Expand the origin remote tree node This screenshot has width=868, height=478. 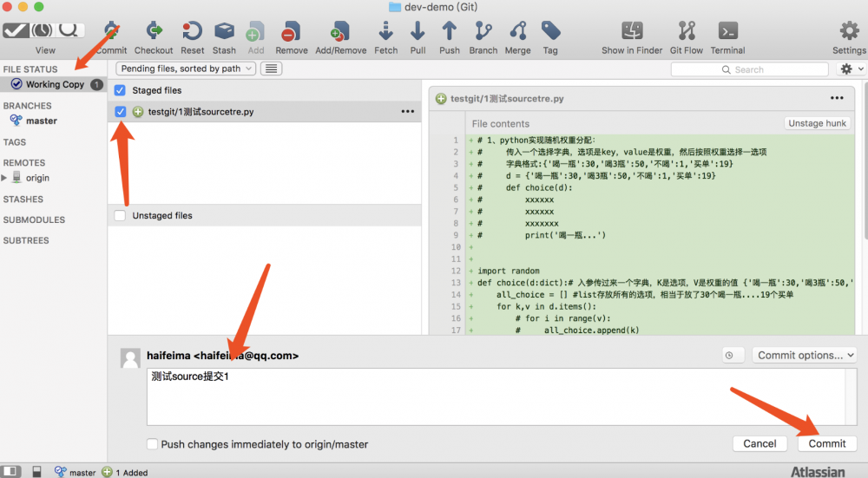4,178
